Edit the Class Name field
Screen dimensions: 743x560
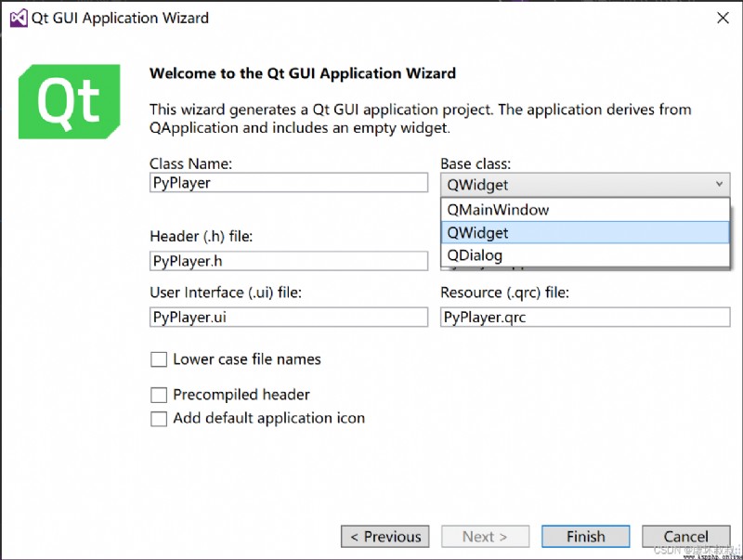[289, 183]
